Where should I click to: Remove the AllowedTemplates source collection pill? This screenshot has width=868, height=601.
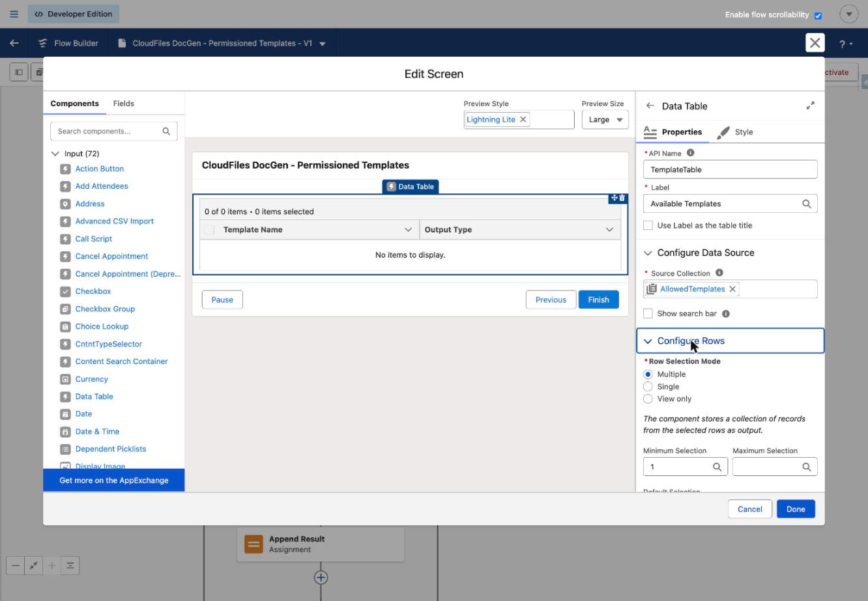(x=732, y=289)
